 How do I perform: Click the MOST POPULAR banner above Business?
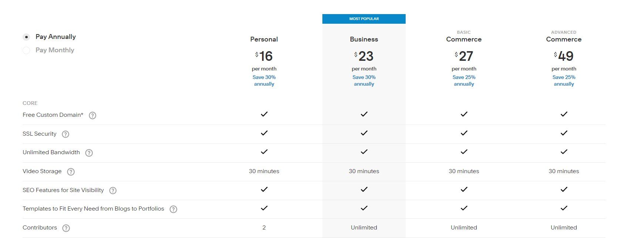pyautogui.click(x=364, y=19)
